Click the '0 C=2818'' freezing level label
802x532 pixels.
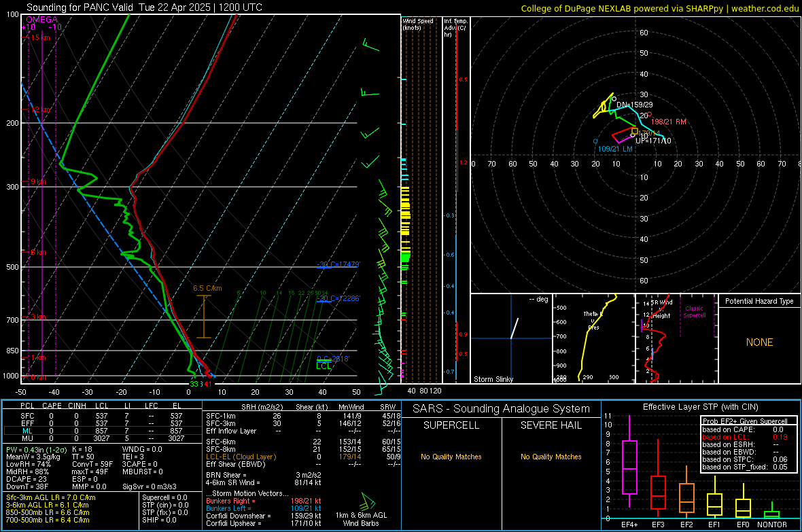332,359
